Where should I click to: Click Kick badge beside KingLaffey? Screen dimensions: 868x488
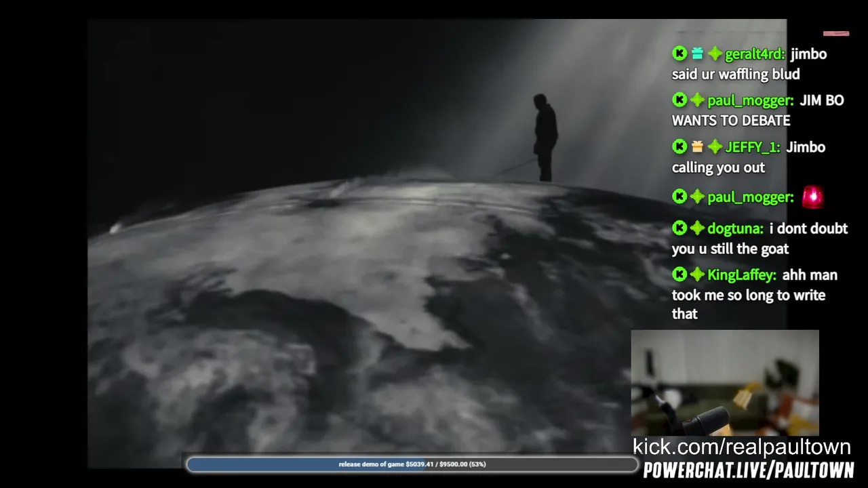click(x=679, y=274)
